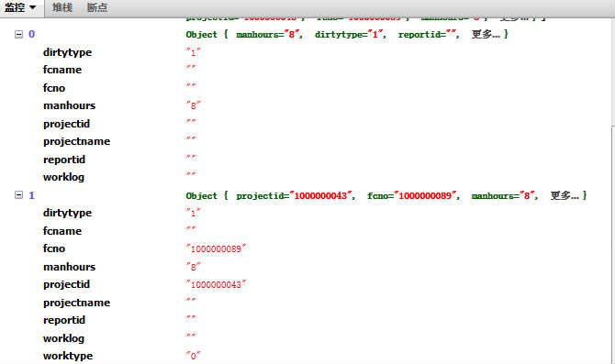The image size is (615, 364).
Task: Select object 0's manhours property
Action: coord(70,105)
